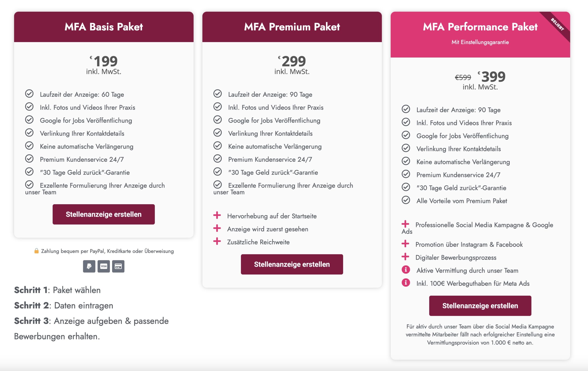
Task: Click info icon beside 100€ Werbeguthaben
Action: click(406, 283)
